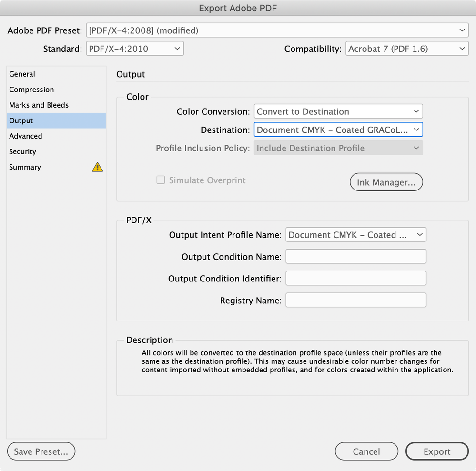Click the Save Preset button
Image resolution: width=476 pixels, height=471 pixels.
point(41,451)
